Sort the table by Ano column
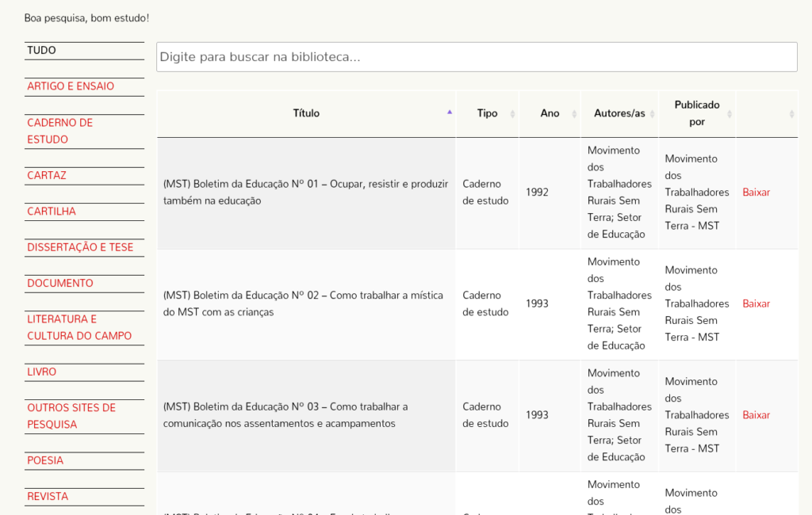This screenshot has height=515, width=812. (x=550, y=113)
